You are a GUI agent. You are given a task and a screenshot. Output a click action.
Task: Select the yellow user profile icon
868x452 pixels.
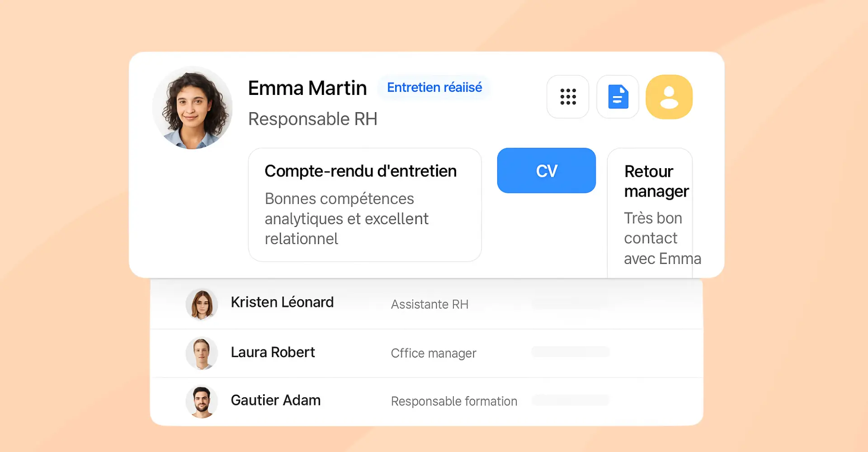(669, 97)
